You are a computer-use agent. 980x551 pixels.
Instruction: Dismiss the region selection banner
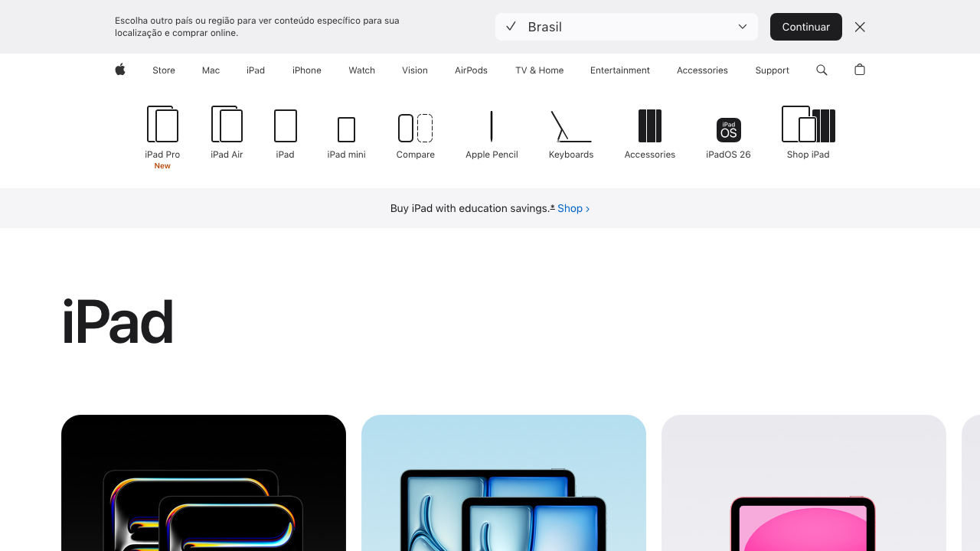tap(860, 27)
